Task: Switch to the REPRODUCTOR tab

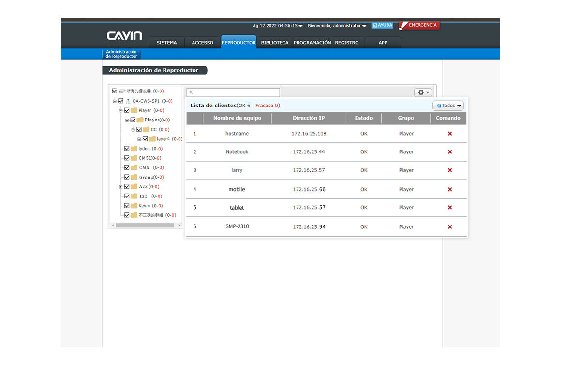Action: (x=239, y=42)
